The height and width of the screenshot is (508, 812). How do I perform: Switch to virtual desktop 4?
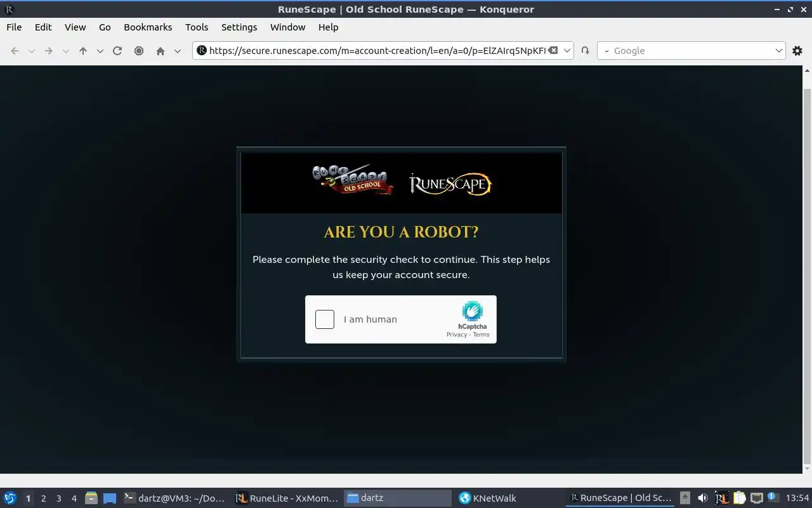coord(74,498)
